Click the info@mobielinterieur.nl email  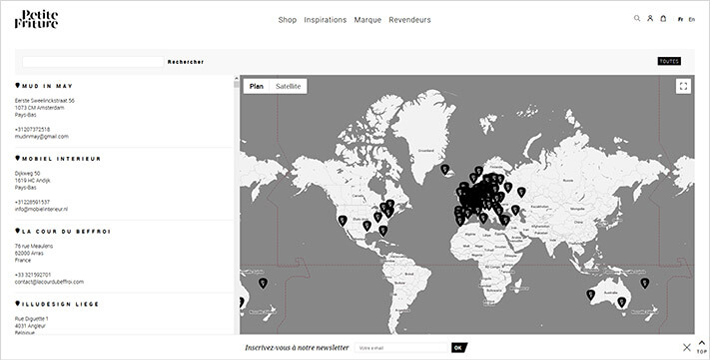[41, 209]
